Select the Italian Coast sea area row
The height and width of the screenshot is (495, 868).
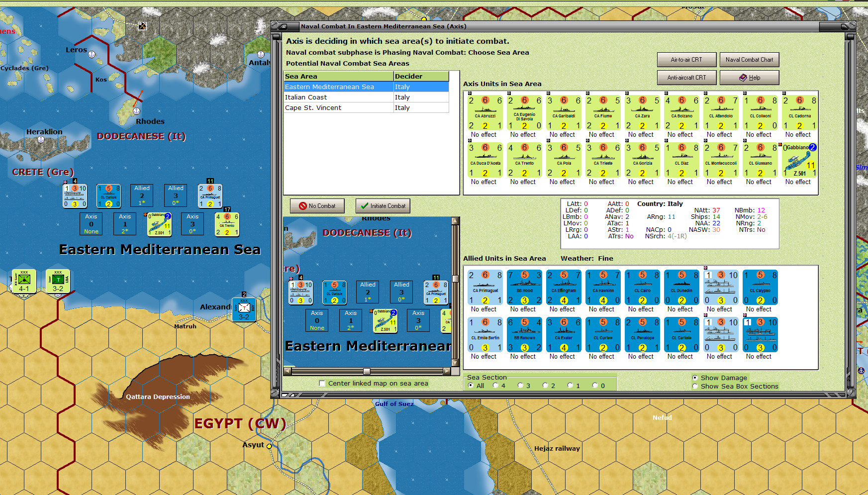tap(366, 98)
